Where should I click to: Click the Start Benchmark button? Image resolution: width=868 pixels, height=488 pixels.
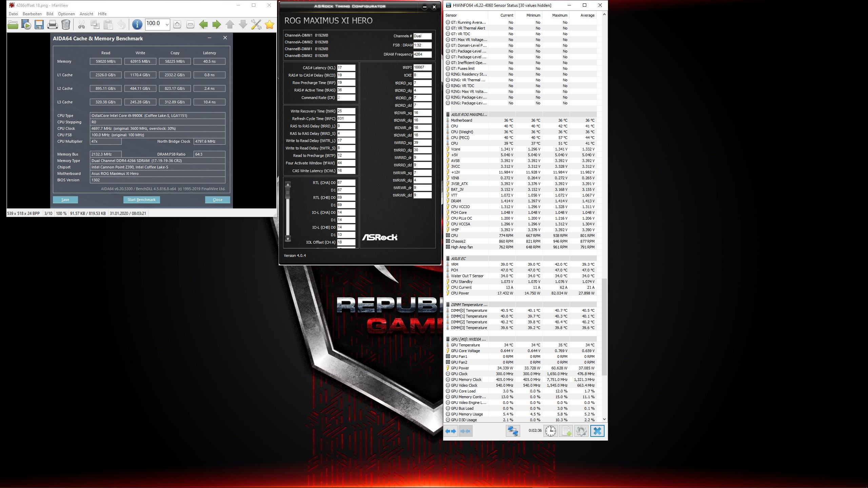tap(141, 200)
